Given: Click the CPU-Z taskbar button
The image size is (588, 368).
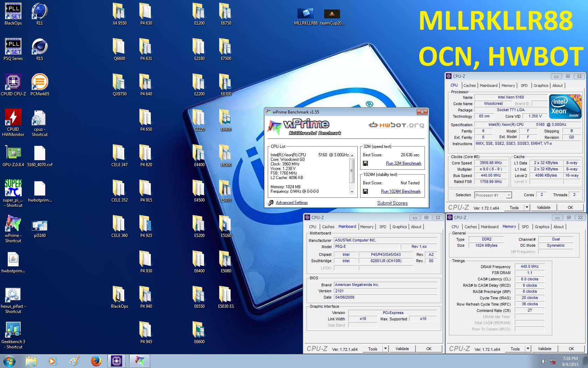Looking at the screenshot, I should tap(116, 361).
